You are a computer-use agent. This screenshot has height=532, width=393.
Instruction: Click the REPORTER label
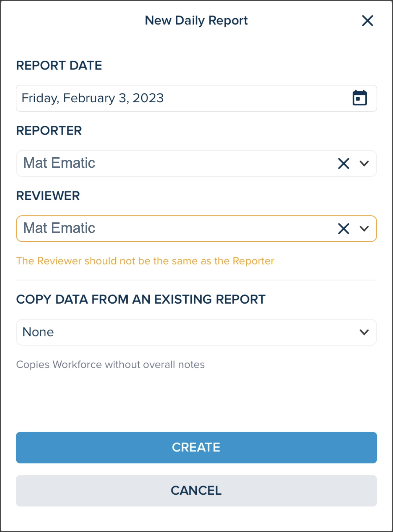point(49,131)
